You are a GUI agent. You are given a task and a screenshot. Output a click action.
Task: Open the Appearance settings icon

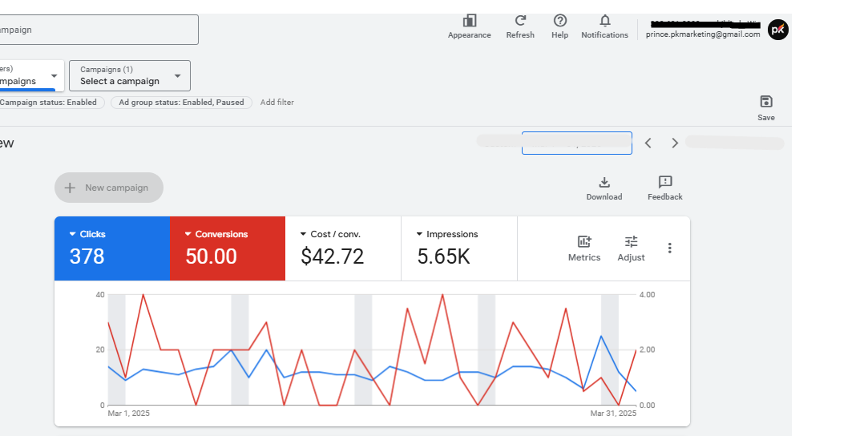(x=470, y=21)
